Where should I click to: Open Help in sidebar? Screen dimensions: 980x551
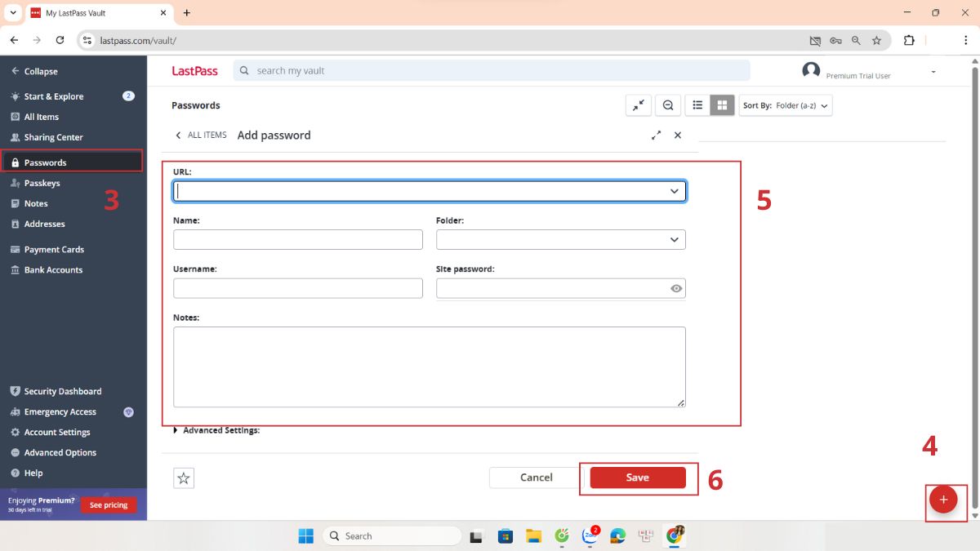[27, 473]
